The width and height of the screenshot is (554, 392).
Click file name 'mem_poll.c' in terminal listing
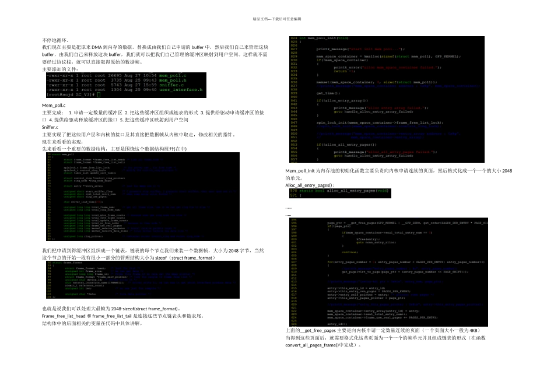(x=173, y=76)
